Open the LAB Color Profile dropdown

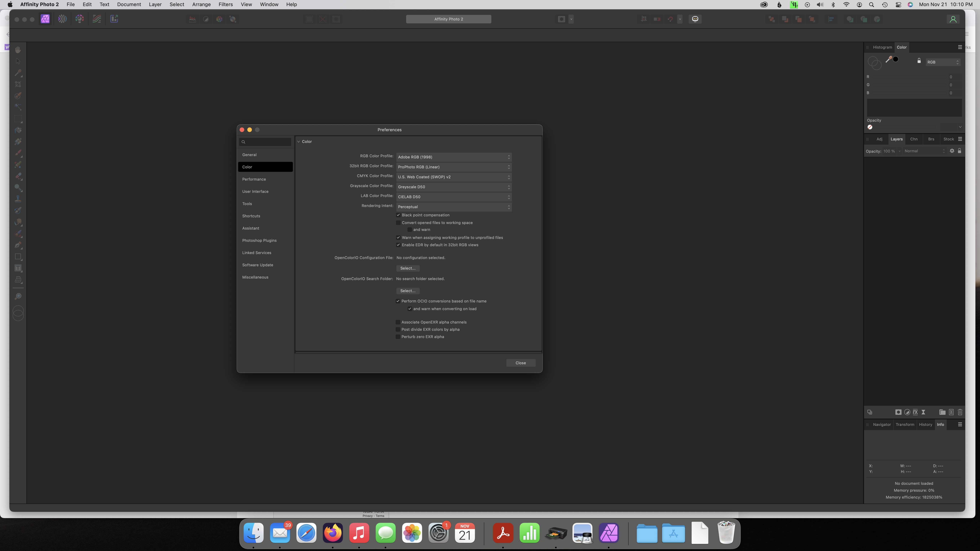point(454,197)
